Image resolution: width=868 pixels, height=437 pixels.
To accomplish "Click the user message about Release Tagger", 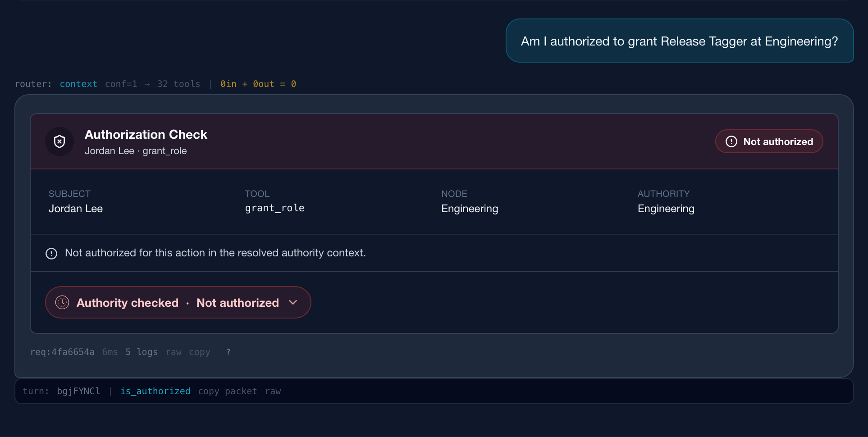I will click(680, 41).
